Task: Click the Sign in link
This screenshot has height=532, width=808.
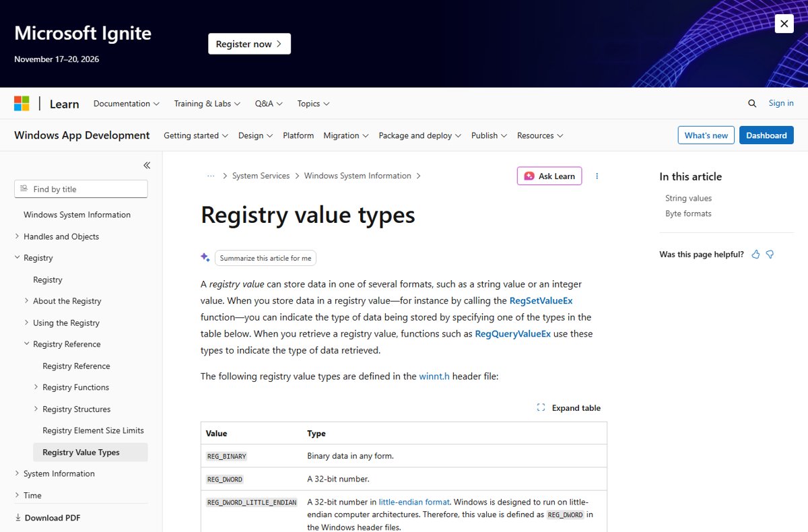Action: point(781,103)
